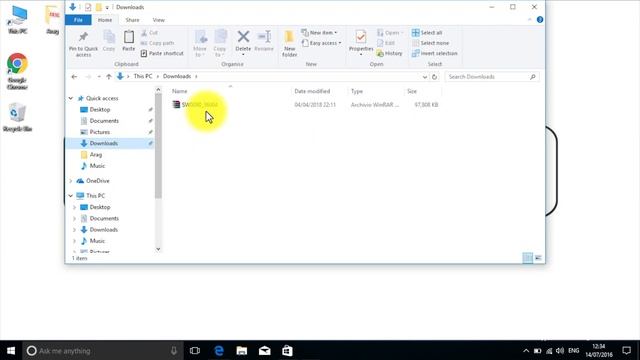Select the WinRAR archive file row

[x=305, y=105]
